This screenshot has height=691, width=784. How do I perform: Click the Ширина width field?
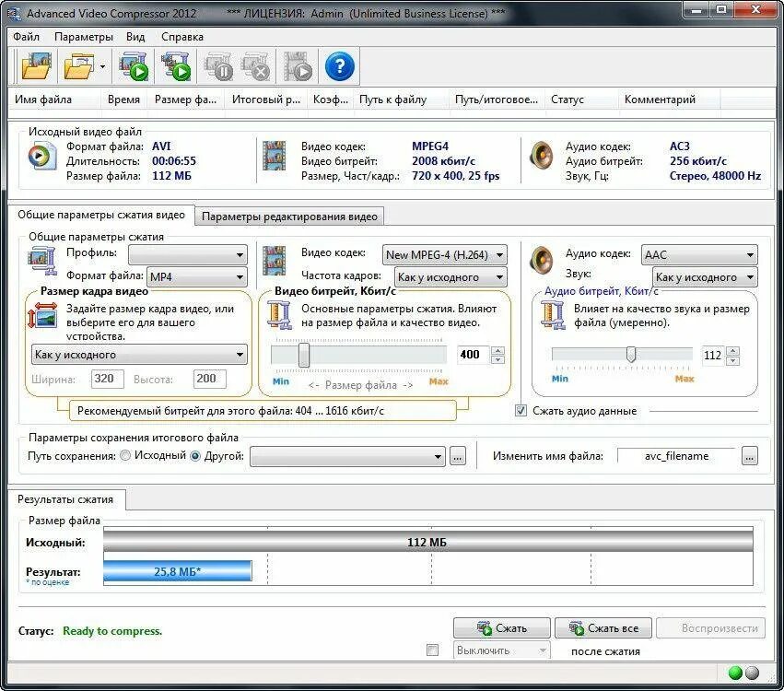tap(107, 379)
